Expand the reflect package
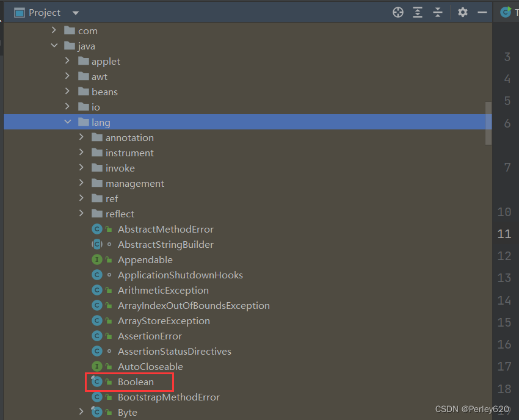Image resolution: width=519 pixels, height=420 pixels. click(81, 213)
